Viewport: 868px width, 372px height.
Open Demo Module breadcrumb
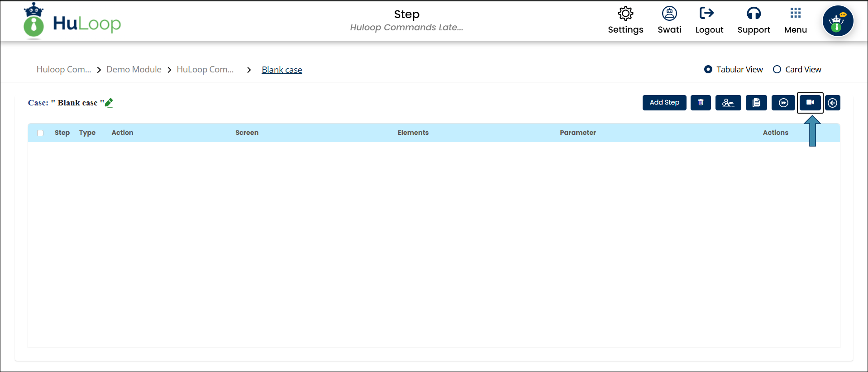pyautogui.click(x=134, y=70)
